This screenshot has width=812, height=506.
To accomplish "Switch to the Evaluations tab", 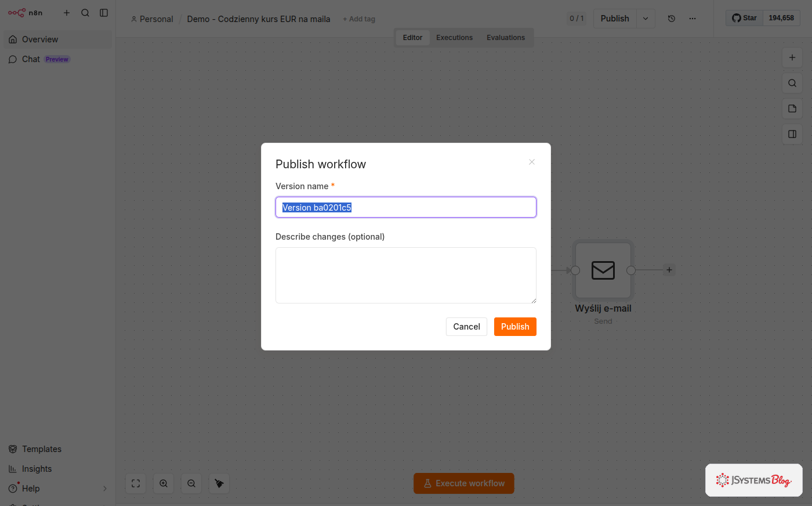I will [506, 38].
